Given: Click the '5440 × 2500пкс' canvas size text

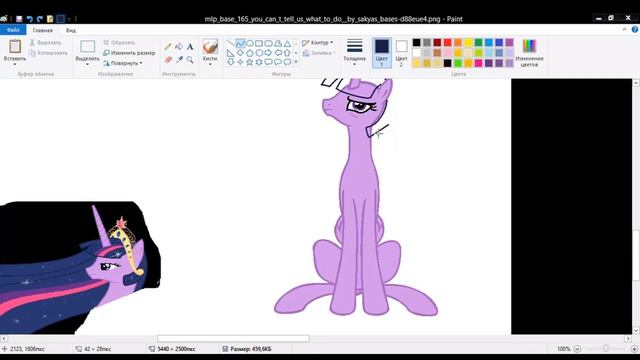Looking at the screenshot, I should point(176,349).
